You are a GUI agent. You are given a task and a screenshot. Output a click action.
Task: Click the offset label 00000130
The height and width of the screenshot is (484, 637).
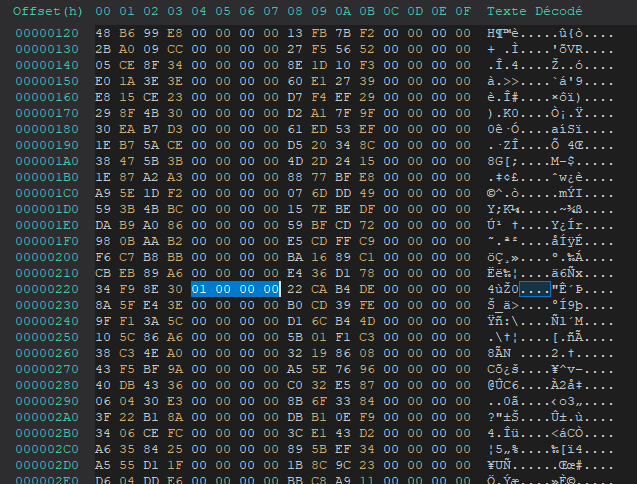click(47, 49)
